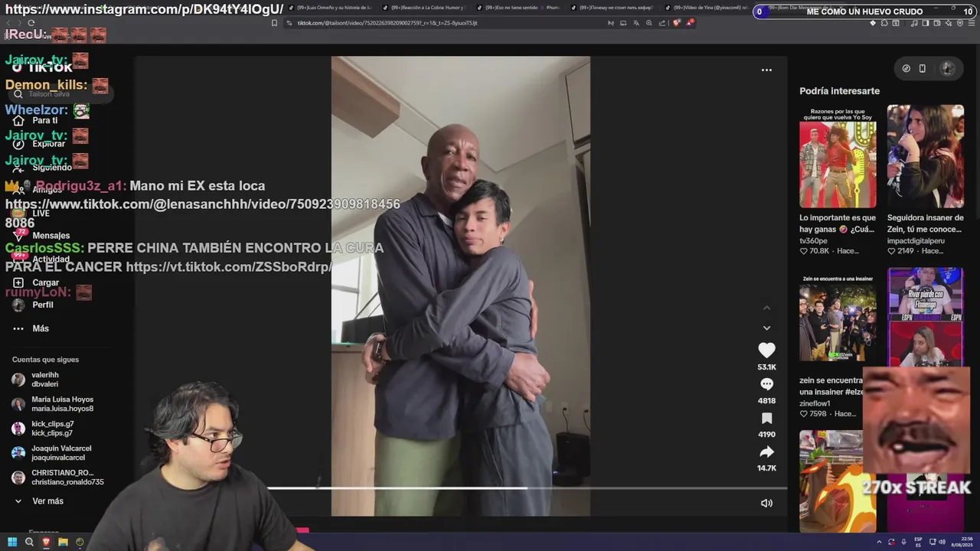The width and height of the screenshot is (980, 551).
Task: Click the title 'Seguidora insaner de Zein'
Action: click(925, 223)
